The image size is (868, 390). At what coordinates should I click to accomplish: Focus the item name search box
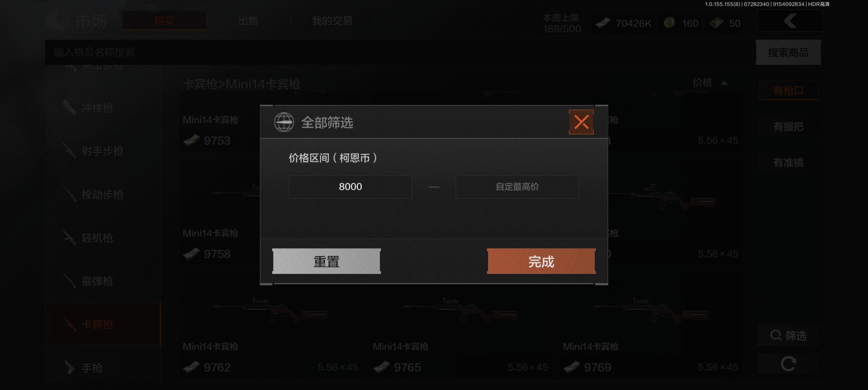pyautogui.click(x=399, y=52)
